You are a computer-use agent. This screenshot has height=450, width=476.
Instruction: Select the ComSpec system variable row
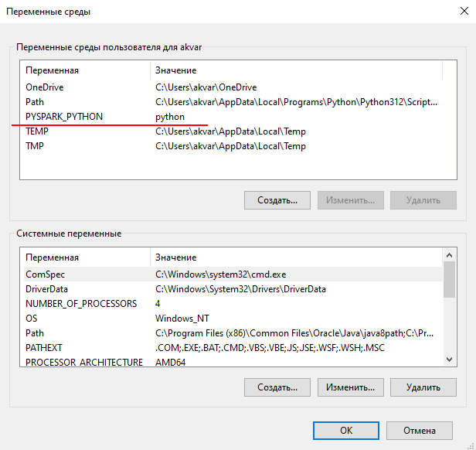coord(233,274)
